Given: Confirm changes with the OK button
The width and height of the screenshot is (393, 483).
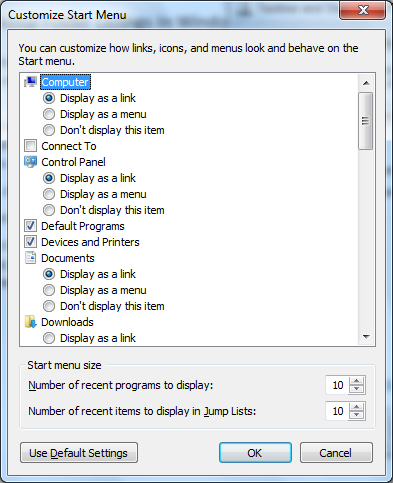Looking at the screenshot, I should (255, 453).
